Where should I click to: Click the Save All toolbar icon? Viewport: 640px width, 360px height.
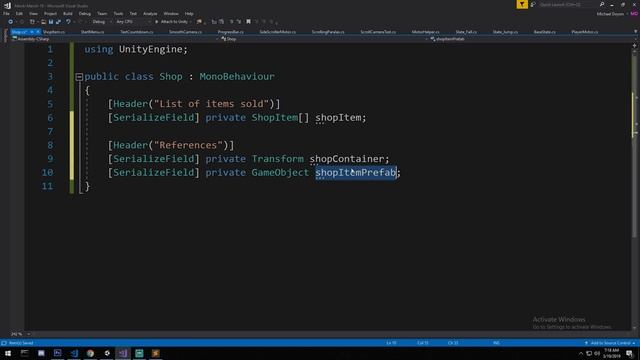[58, 22]
